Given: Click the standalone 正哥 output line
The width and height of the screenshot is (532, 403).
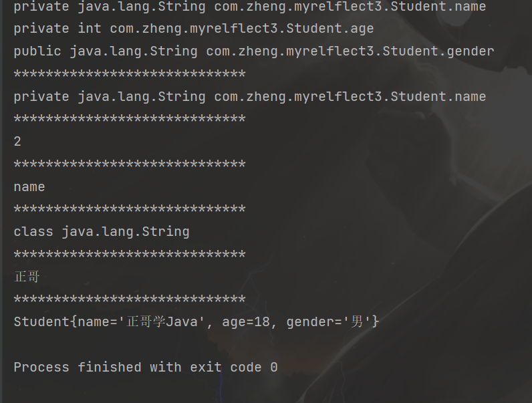Looking at the screenshot, I should 27,277.
